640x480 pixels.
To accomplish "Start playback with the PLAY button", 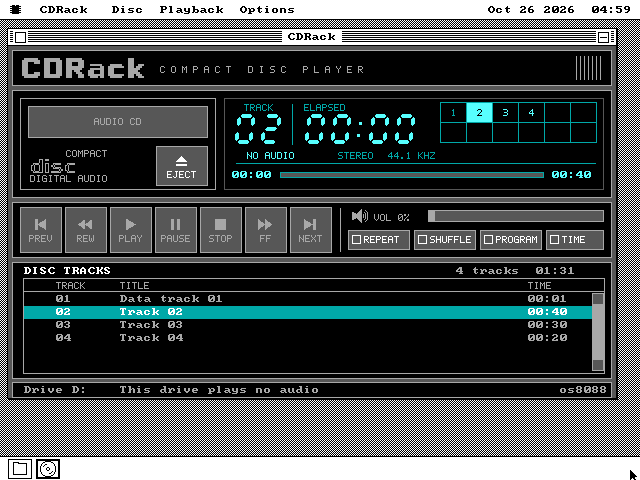I will tap(131, 230).
